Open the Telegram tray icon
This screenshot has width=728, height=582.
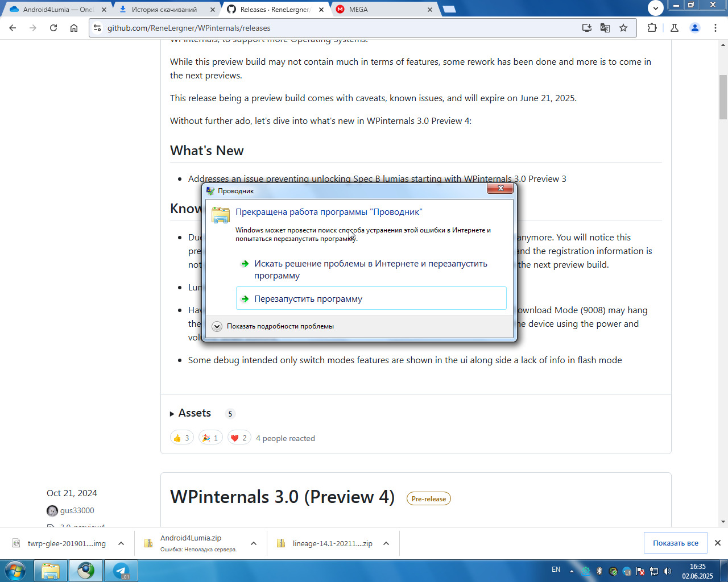(627, 571)
